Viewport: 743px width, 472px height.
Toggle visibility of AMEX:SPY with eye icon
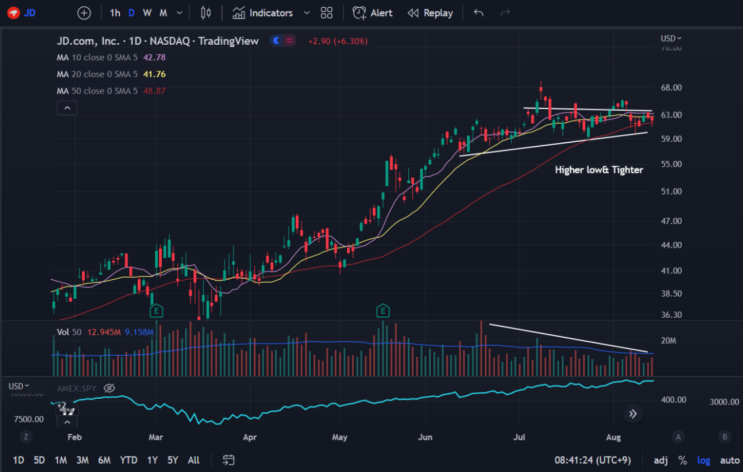(109, 388)
